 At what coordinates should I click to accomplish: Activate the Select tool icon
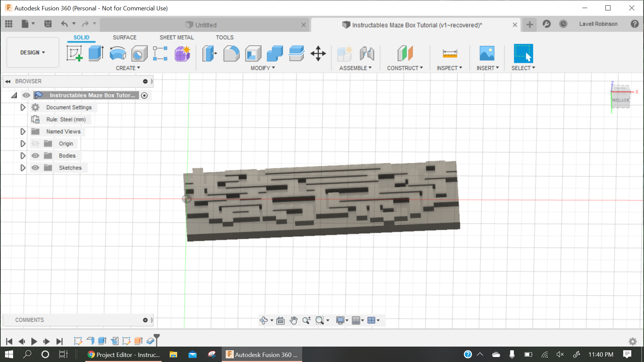point(523,53)
